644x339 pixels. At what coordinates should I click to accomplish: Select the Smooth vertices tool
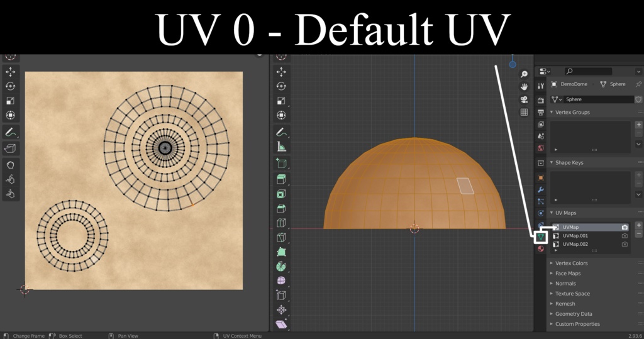281,281
